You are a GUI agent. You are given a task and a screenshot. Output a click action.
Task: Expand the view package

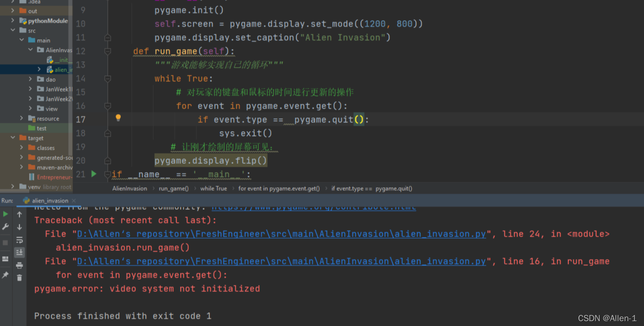pos(30,108)
